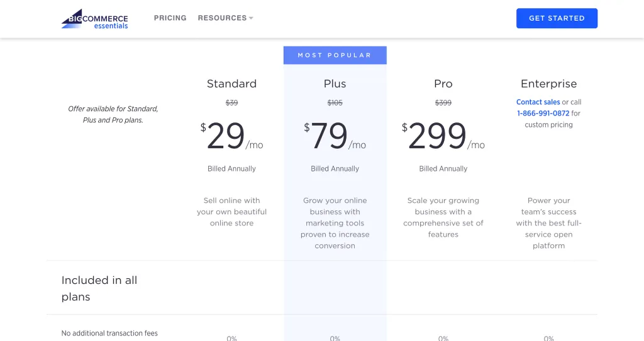
Task: Follow the Contact sales link
Action: click(538, 102)
